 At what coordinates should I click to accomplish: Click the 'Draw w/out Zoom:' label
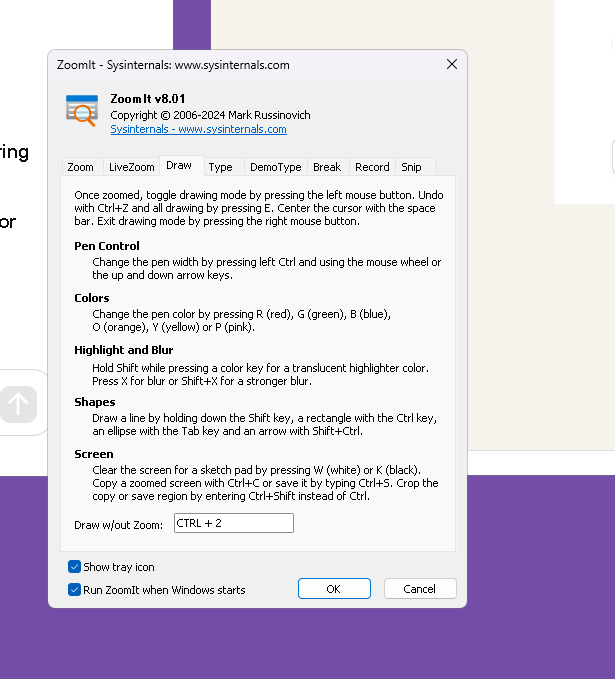pyautogui.click(x=119, y=525)
